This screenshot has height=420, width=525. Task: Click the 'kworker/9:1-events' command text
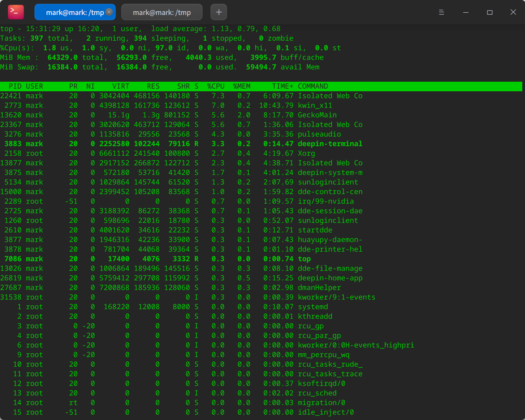point(337,297)
